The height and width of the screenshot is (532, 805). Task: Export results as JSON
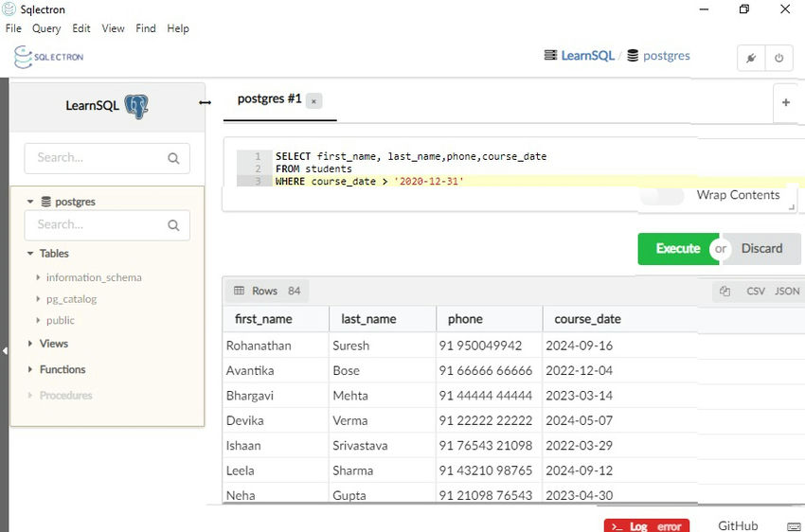(x=787, y=291)
